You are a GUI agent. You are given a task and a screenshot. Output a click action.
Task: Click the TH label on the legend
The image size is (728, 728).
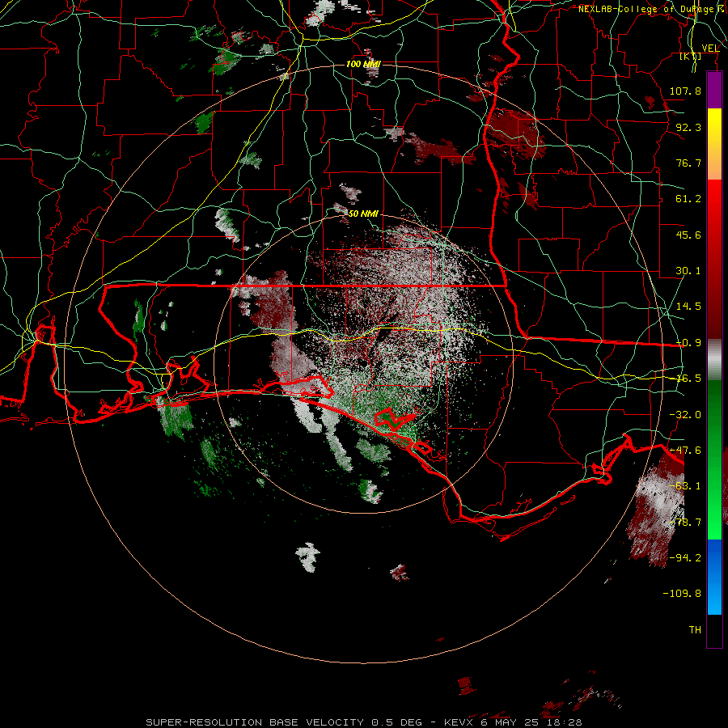(x=695, y=630)
